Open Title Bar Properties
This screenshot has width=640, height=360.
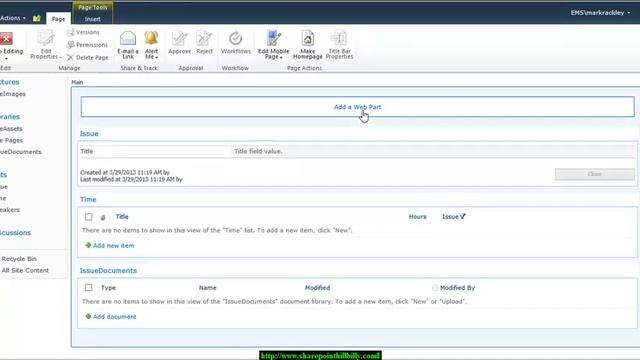click(x=339, y=44)
